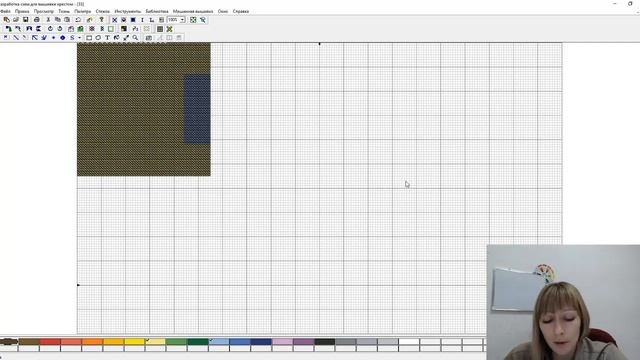Select the blue filled circle bead tool
640x360 pixels.
(62, 38)
